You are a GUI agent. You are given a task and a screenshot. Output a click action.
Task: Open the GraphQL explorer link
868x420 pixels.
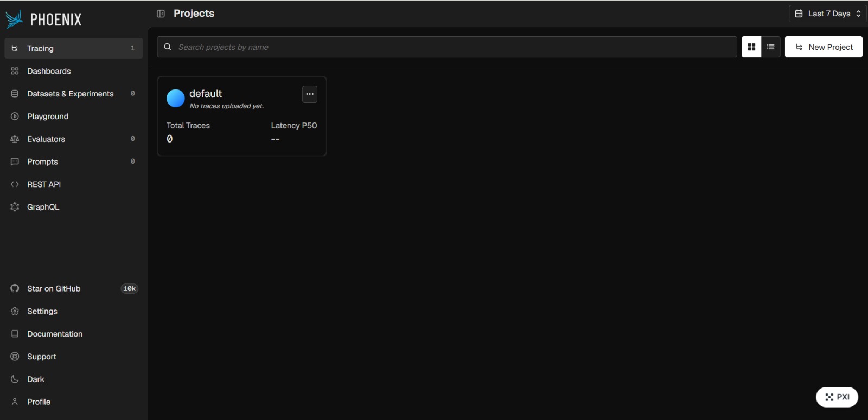click(74, 207)
